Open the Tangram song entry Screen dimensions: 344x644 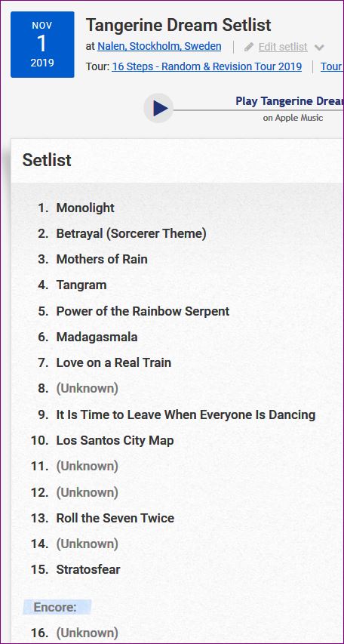pyautogui.click(x=81, y=285)
